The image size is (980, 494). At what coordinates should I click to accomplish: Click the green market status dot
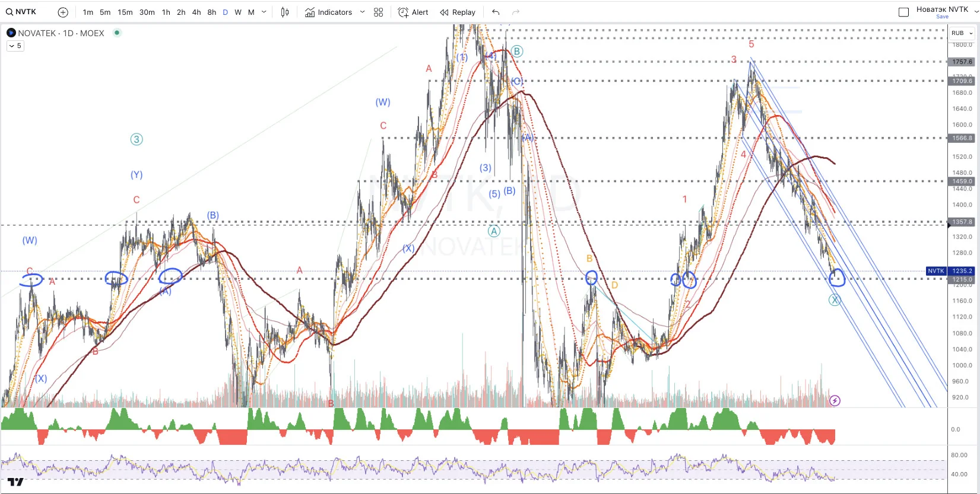coord(117,33)
